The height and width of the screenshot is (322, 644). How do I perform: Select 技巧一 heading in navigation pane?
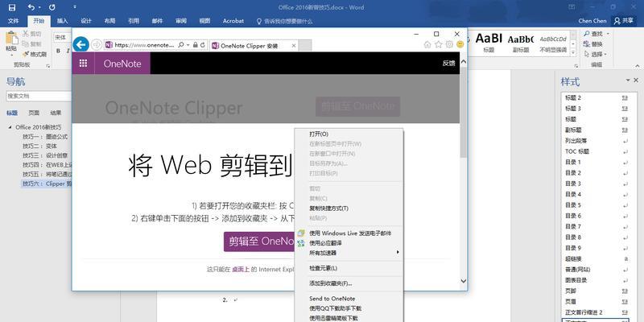[x=45, y=137]
